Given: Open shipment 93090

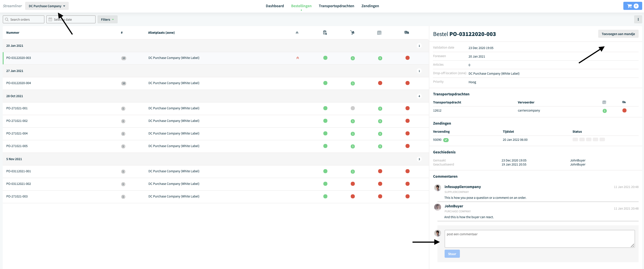Looking at the screenshot, I should tap(437, 140).
